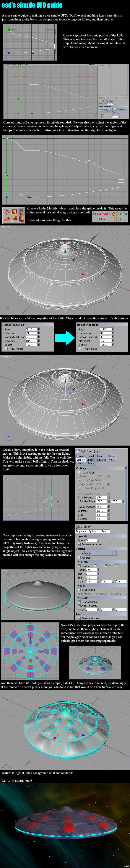Open the Shadow tab of Light Object
Screen dimensions: 130x868
91,460
